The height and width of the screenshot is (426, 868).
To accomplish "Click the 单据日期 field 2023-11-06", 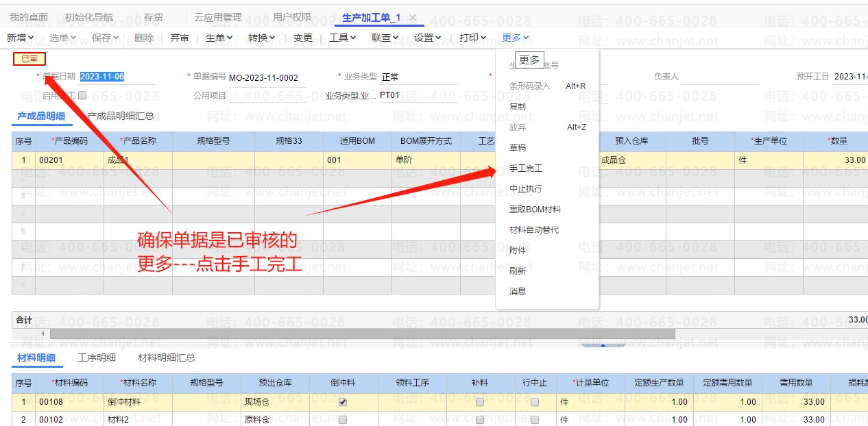I will [x=117, y=77].
